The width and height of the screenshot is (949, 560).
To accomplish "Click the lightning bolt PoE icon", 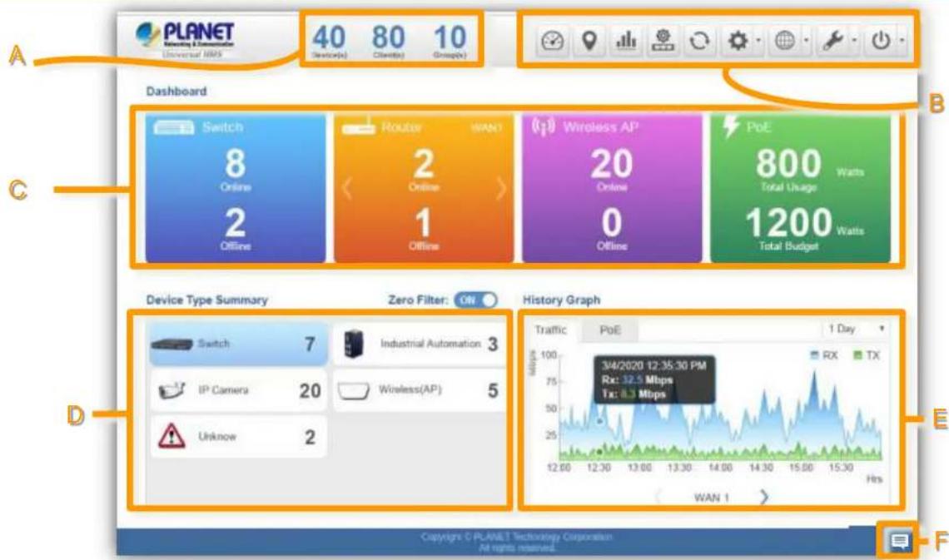I will pos(731,126).
